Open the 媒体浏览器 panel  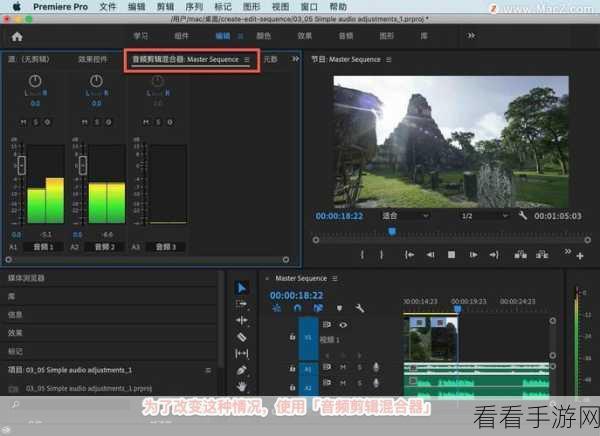click(26, 278)
